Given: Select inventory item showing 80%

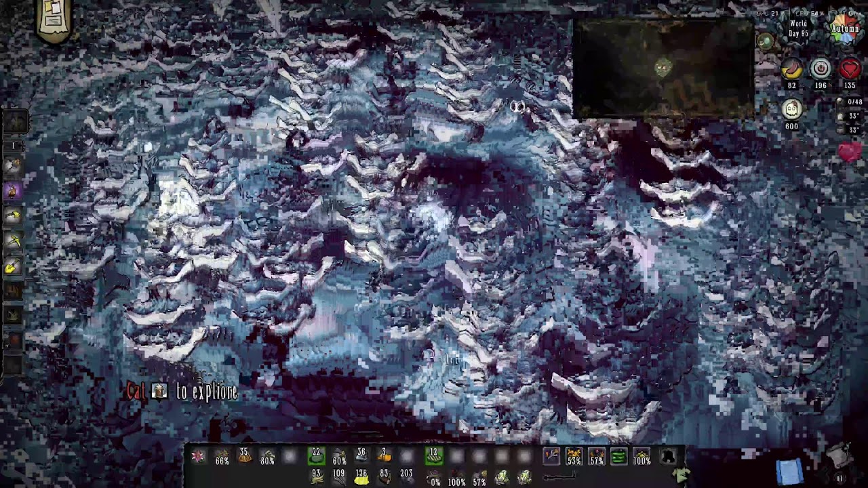Looking at the screenshot, I should tap(267, 457).
